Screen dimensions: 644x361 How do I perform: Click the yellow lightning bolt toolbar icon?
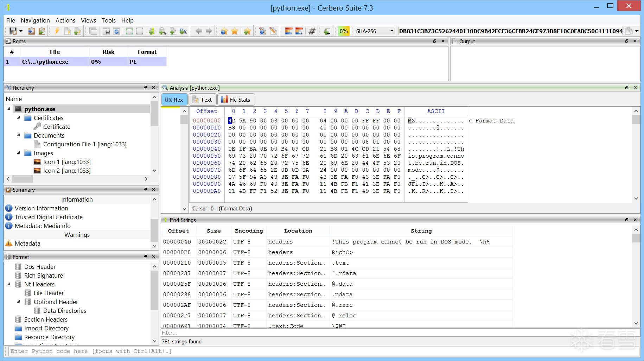tap(57, 31)
